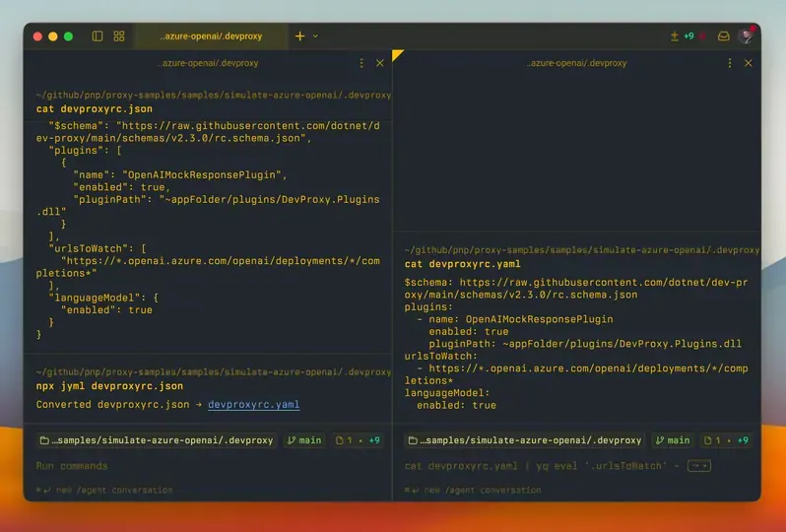Open the devproxyrc.yaml link in output

[x=254, y=405]
